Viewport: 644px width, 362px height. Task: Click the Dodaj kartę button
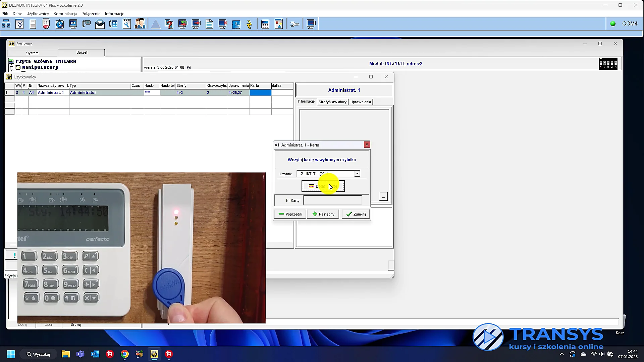pos(323,186)
